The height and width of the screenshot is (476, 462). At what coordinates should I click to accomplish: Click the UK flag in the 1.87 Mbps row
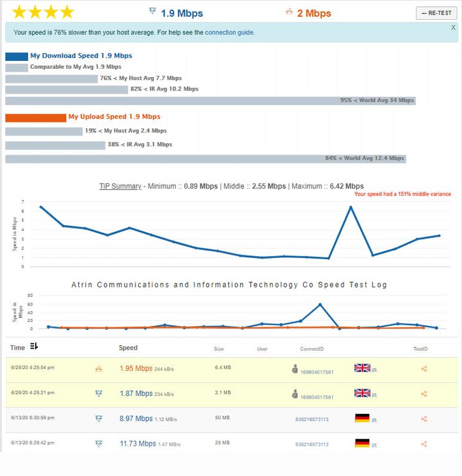pyautogui.click(x=362, y=393)
